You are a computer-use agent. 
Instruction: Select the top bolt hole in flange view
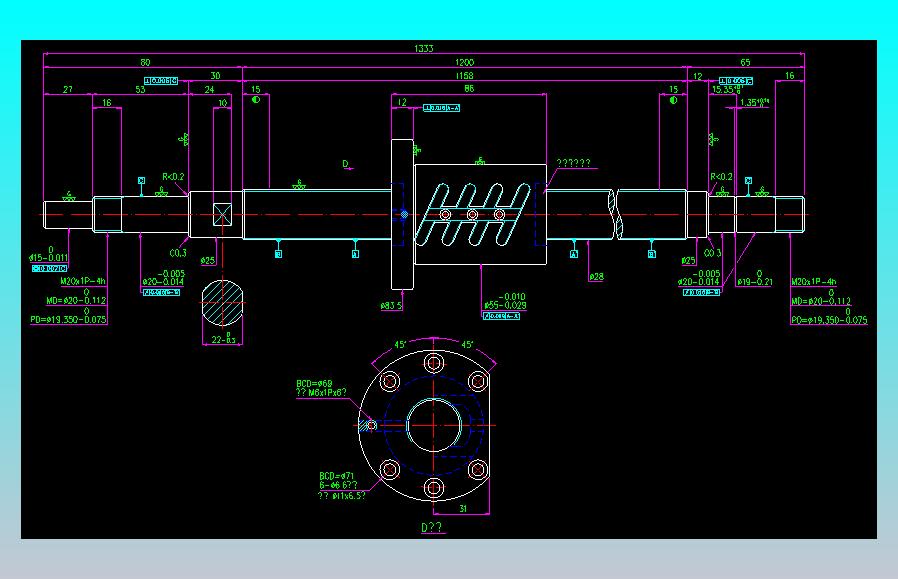(x=434, y=363)
